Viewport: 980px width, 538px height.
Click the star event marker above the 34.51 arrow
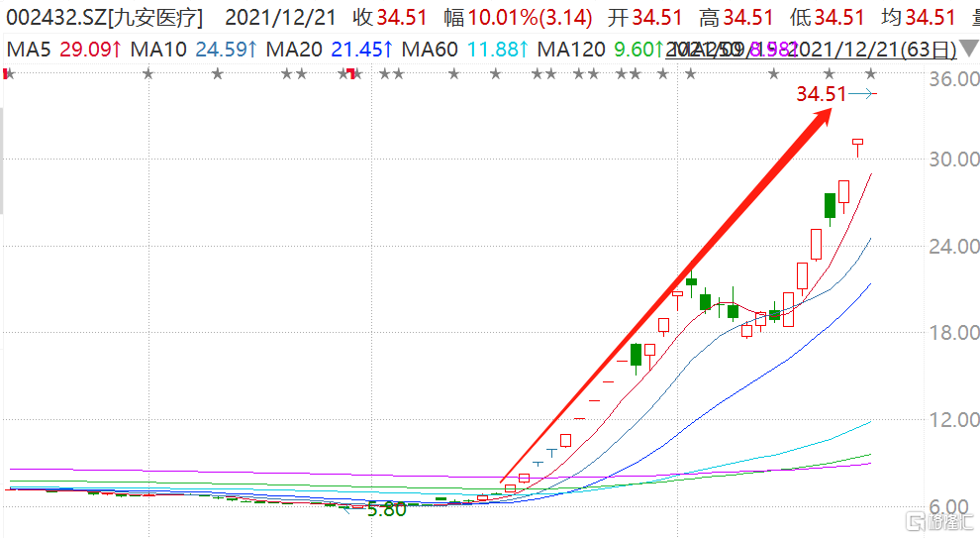pos(870,74)
